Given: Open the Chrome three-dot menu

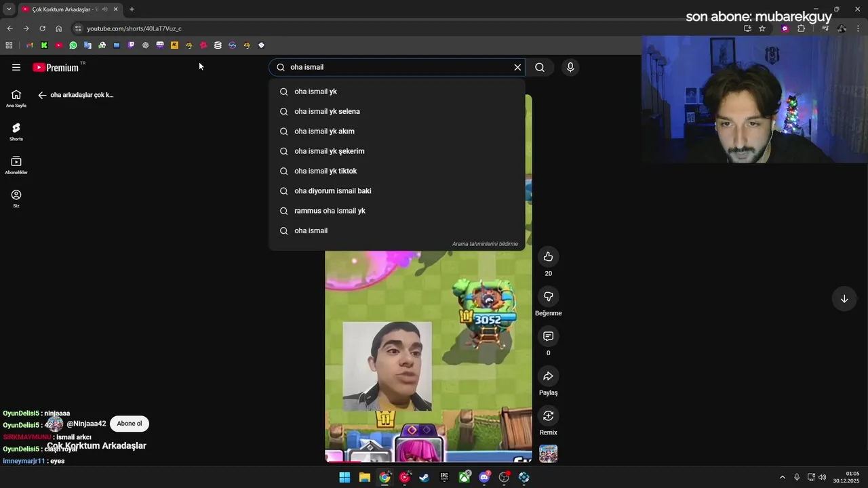Looking at the screenshot, I should [x=859, y=28].
